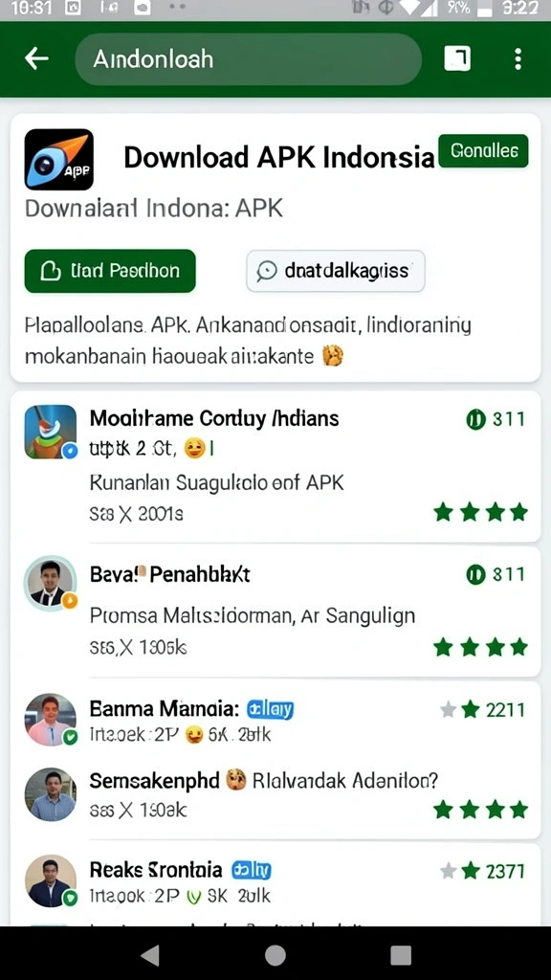
Task: Tap the blue tag next to Reaks Sronlaia
Action: pyautogui.click(x=252, y=869)
